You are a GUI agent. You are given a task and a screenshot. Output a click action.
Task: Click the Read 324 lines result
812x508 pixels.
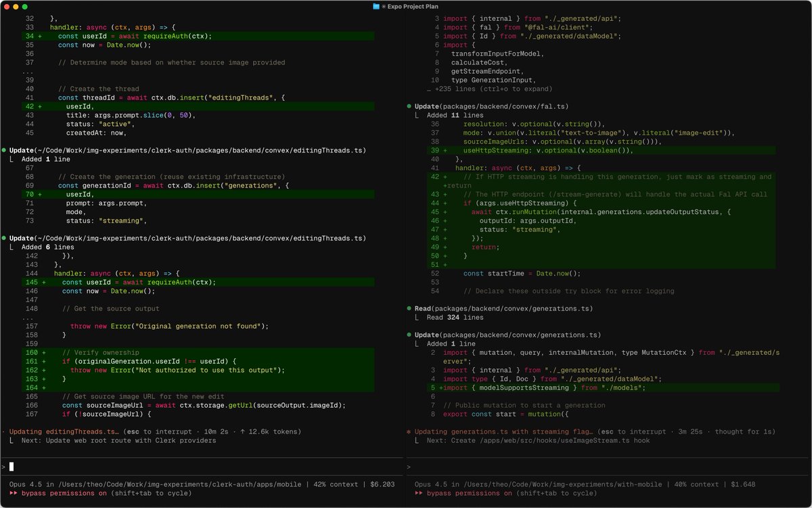pyautogui.click(x=455, y=317)
